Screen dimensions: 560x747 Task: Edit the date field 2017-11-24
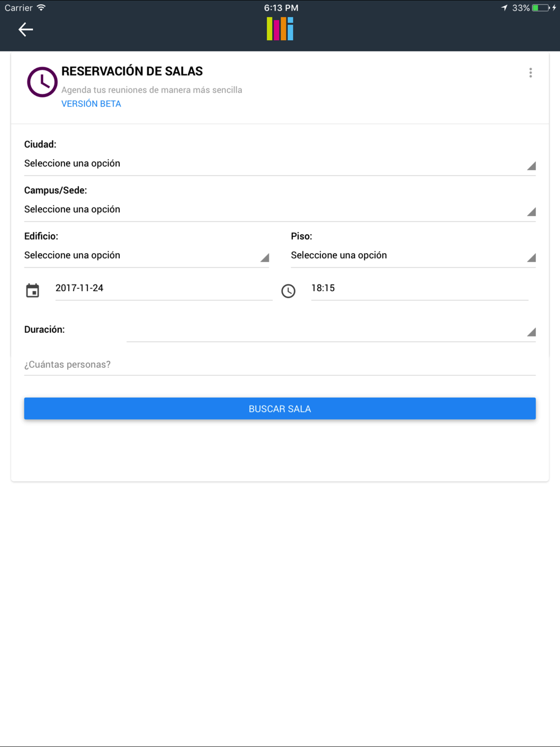point(164,288)
